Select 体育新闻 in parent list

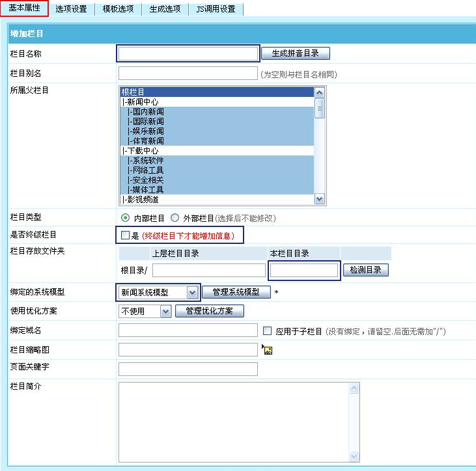(x=217, y=141)
